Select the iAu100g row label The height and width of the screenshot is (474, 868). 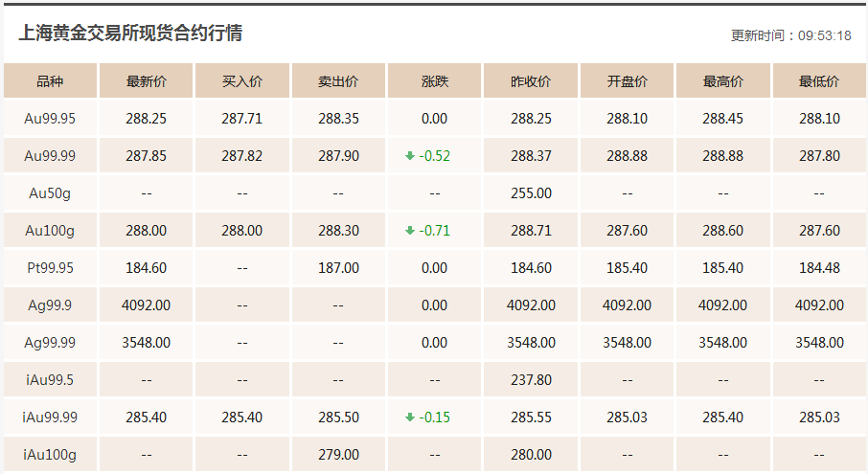click(x=50, y=455)
